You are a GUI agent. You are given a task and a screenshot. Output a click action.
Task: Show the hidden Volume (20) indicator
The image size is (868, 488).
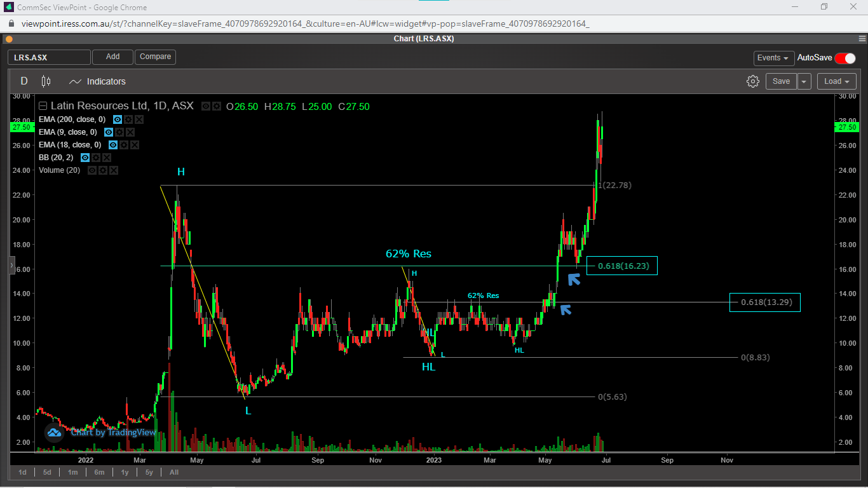point(92,170)
